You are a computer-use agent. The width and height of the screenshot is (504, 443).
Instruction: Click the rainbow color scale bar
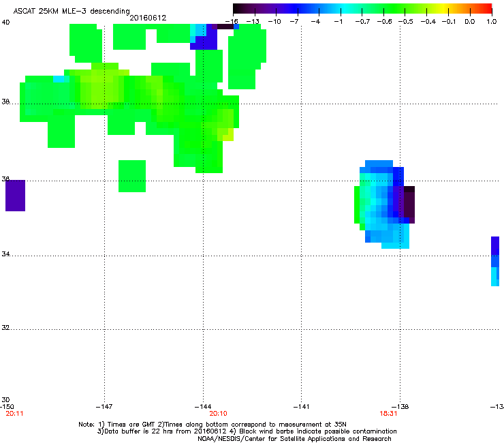coord(362,8)
